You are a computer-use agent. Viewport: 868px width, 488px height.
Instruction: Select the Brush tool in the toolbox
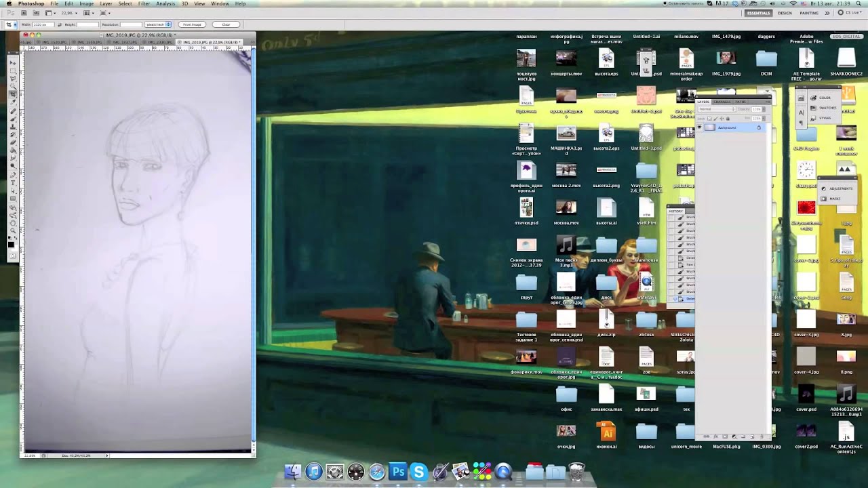13,119
